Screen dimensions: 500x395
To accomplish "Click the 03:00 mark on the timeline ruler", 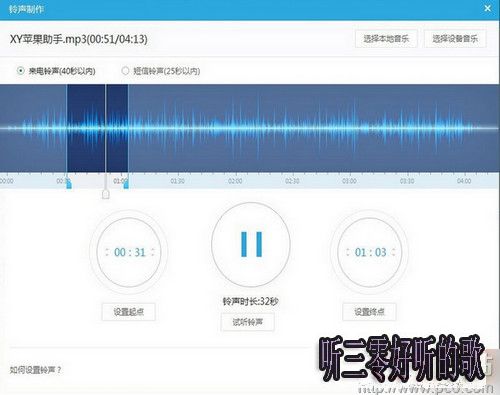I will pos(349,181).
